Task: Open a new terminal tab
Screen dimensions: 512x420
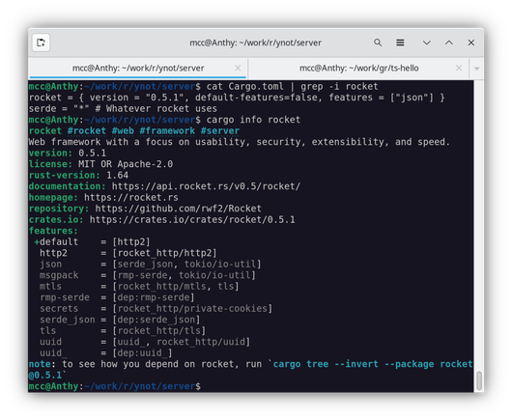Action: (x=41, y=42)
